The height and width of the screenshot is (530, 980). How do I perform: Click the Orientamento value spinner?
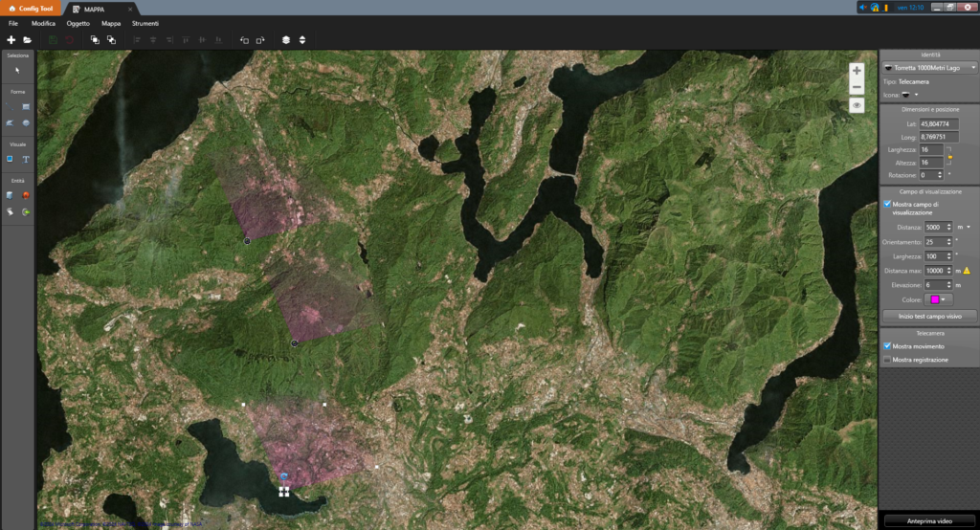(x=948, y=242)
